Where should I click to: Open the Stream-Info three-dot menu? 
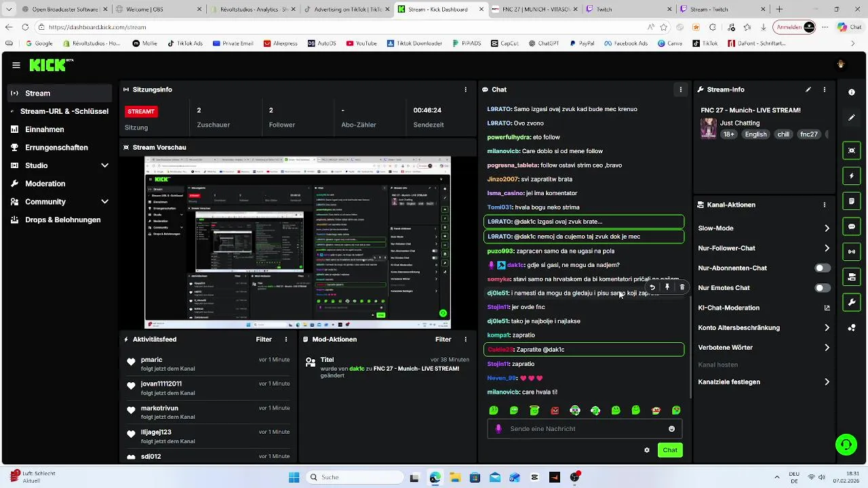tap(825, 89)
